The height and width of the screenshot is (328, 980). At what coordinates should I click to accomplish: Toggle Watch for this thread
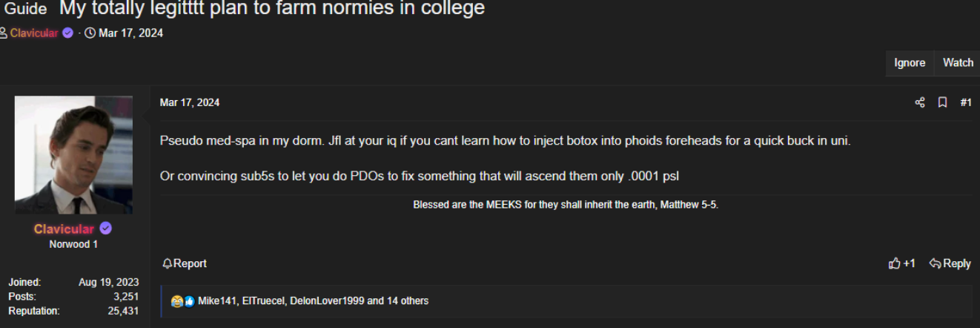[958, 63]
